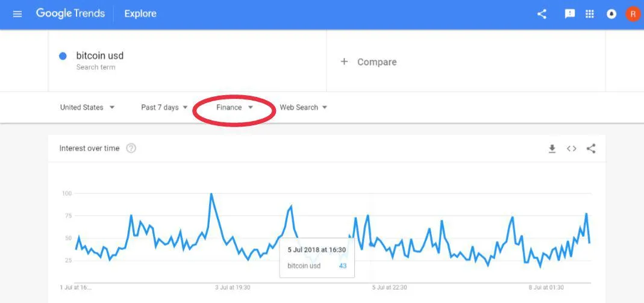Open the Web Search type dropdown

pyautogui.click(x=304, y=107)
